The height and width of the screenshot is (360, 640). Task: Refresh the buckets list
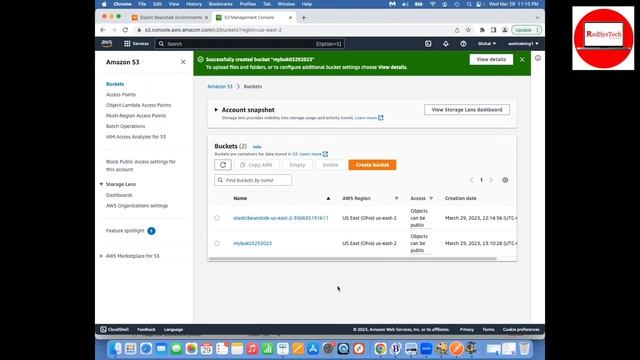pos(223,165)
